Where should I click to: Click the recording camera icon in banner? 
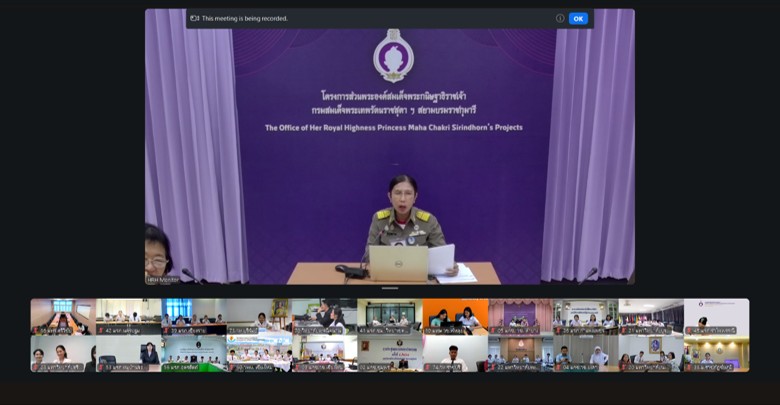tap(195, 18)
